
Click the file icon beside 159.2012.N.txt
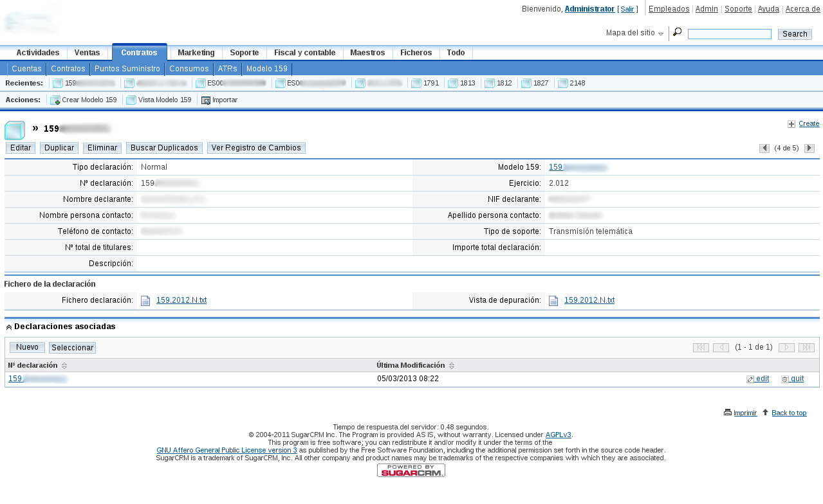pos(145,300)
